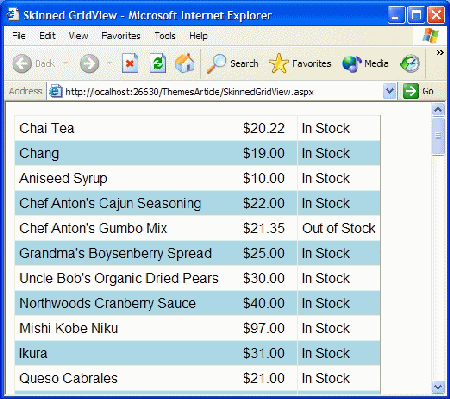Click the Windows flag logo
The height and width of the screenshot is (399, 450).
pos(430,36)
